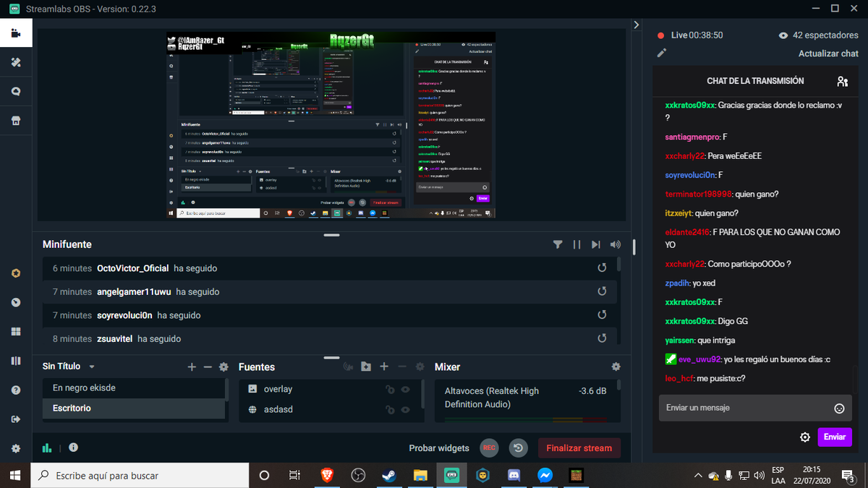Open the emoji picker in chat
The width and height of the screenshot is (868, 488).
coord(839,408)
